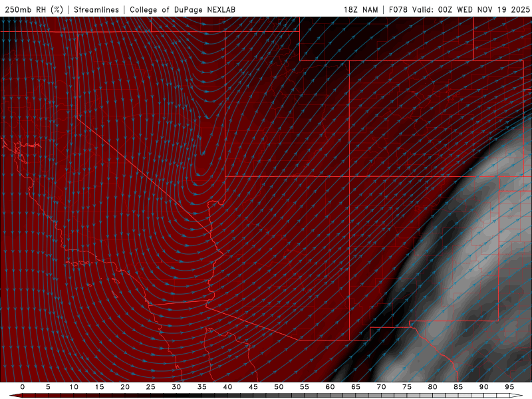Click the "5" label on color scale

pos(48,387)
